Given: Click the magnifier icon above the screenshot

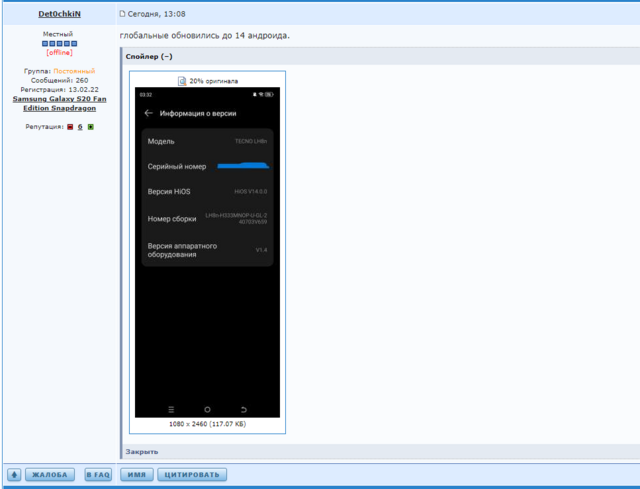Looking at the screenshot, I should (x=182, y=81).
